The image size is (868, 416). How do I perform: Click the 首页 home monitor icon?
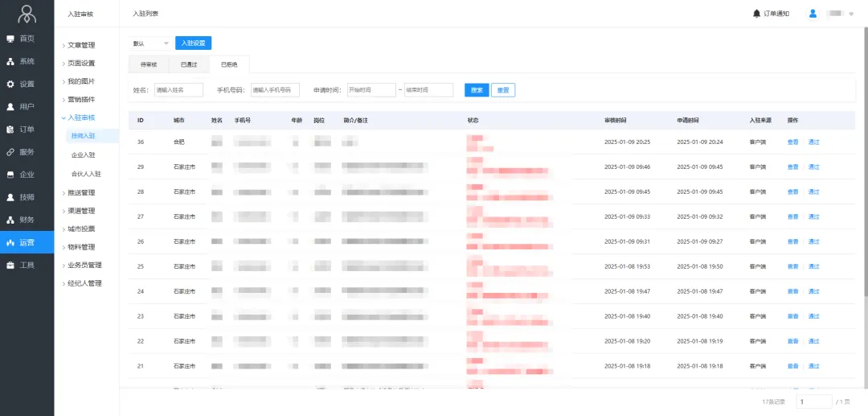click(10, 39)
